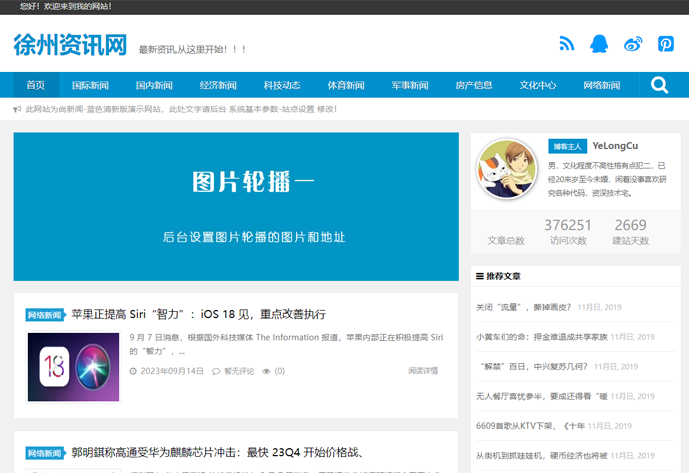Open the Weibo icon in header
The image size is (689, 473).
point(633,44)
